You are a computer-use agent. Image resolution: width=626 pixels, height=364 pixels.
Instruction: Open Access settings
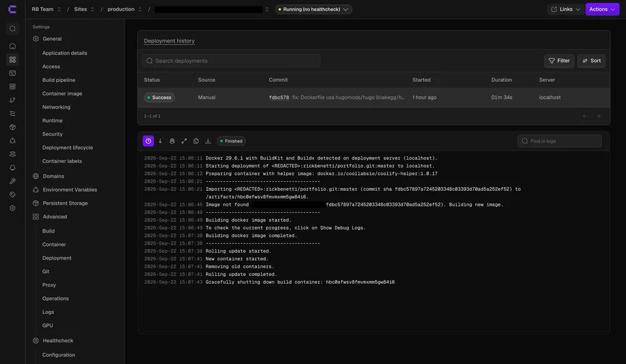point(51,66)
